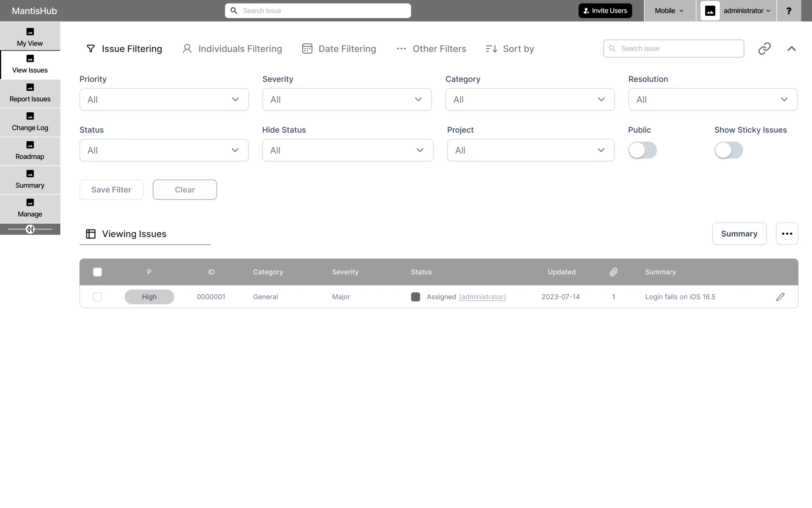The image size is (812, 508).
Task: Click the attachment paperclip column header
Action: coord(614,272)
